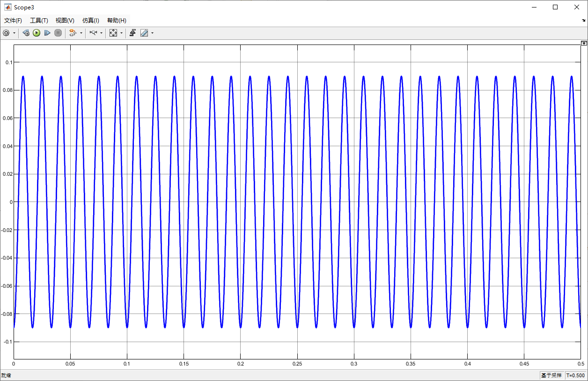Click the MATLAB logo in title bar
The width and height of the screenshot is (588, 381).
coord(7,7)
